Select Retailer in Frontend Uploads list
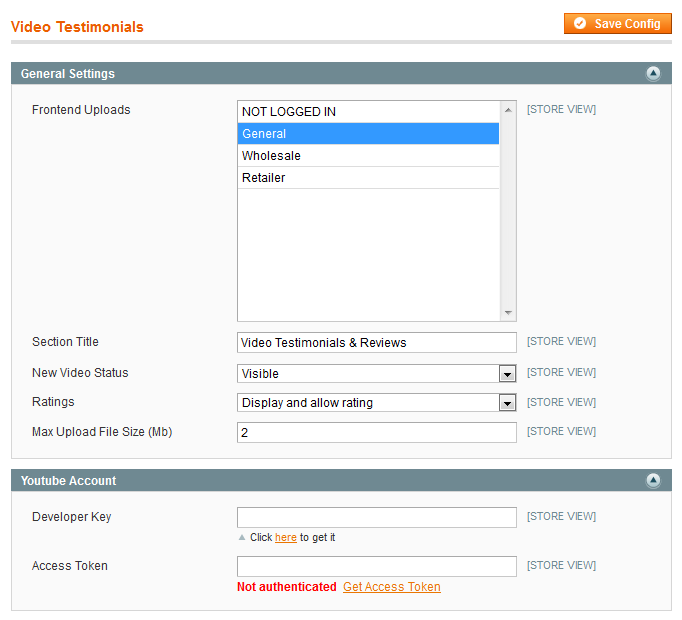This screenshot has height=620, width=682. (368, 178)
